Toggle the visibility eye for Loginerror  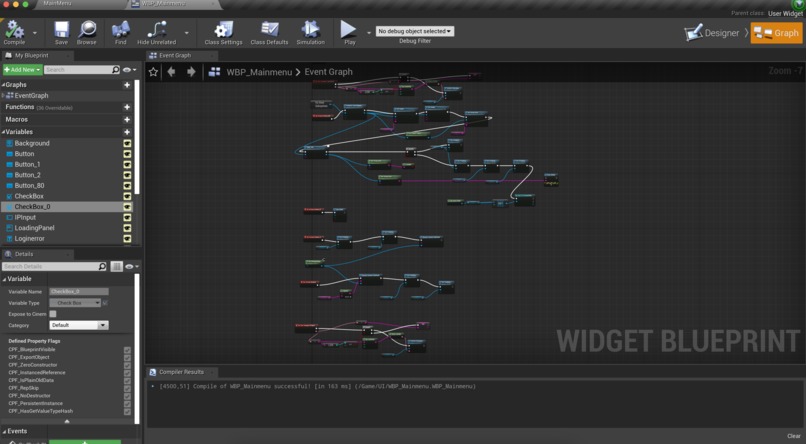coord(127,238)
